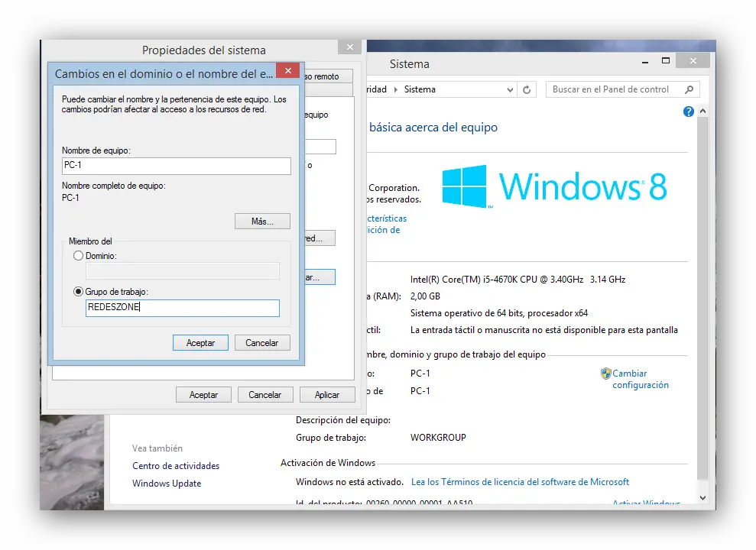This screenshot has width=756, height=550.
Task: Click the shield icon beside Cambiar configuración
Action: (605, 374)
